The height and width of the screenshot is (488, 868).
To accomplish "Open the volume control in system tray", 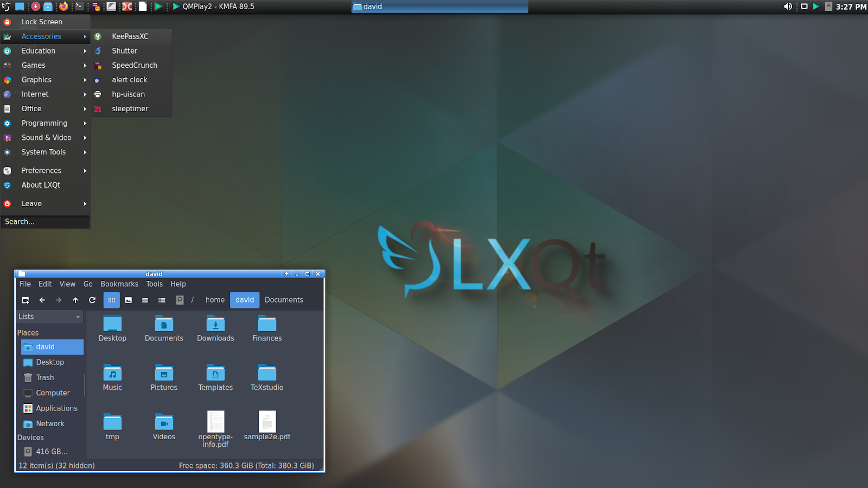I will pos(788,7).
